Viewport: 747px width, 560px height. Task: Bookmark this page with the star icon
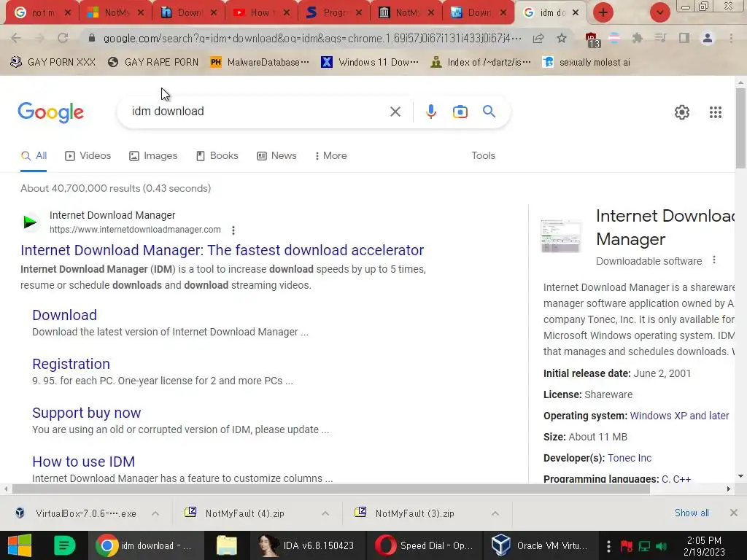(562, 38)
